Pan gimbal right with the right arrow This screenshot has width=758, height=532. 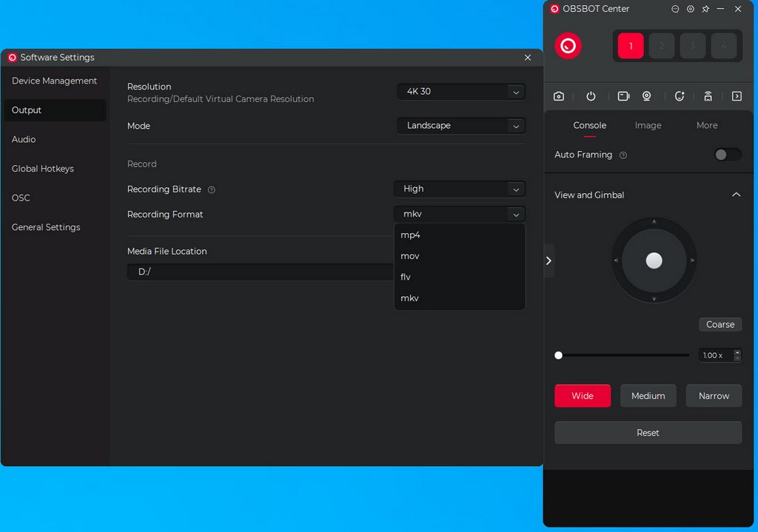pos(692,260)
